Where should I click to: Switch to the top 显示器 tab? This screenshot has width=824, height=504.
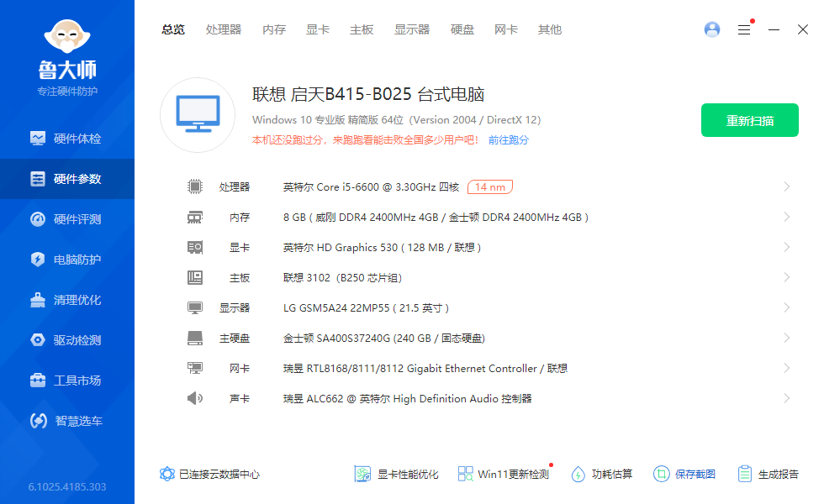pos(412,30)
